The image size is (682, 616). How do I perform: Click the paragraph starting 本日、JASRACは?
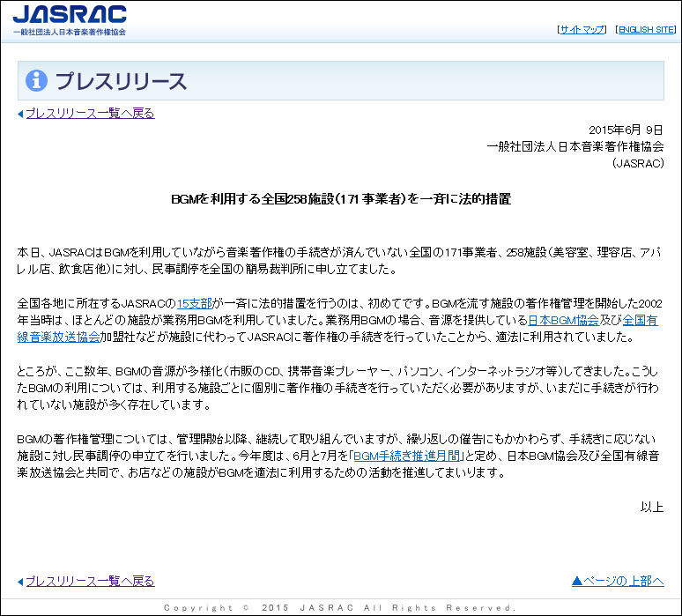[339, 261]
